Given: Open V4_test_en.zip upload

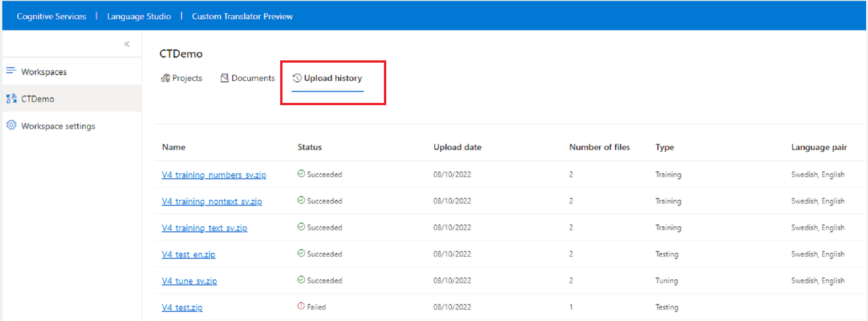Looking at the screenshot, I should [x=188, y=254].
